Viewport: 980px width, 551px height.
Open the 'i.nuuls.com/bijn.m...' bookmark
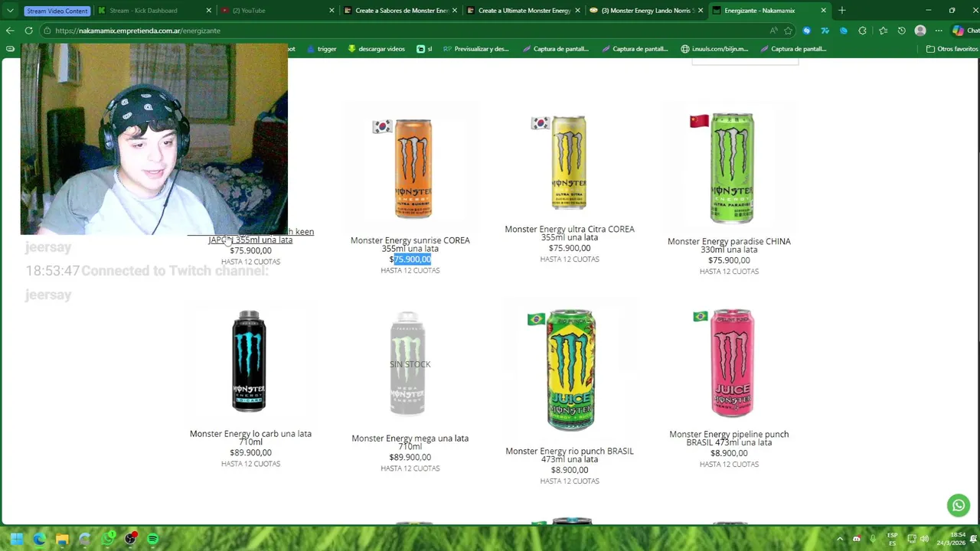pyautogui.click(x=714, y=49)
